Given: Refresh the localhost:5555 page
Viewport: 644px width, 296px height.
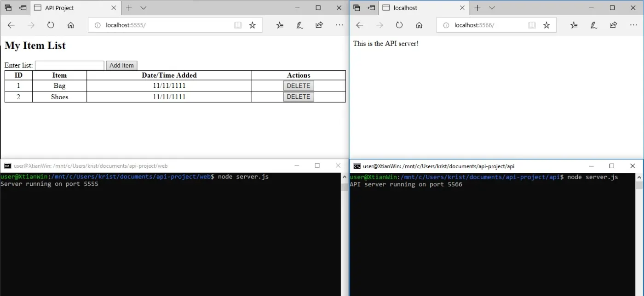Looking at the screenshot, I should (51, 25).
